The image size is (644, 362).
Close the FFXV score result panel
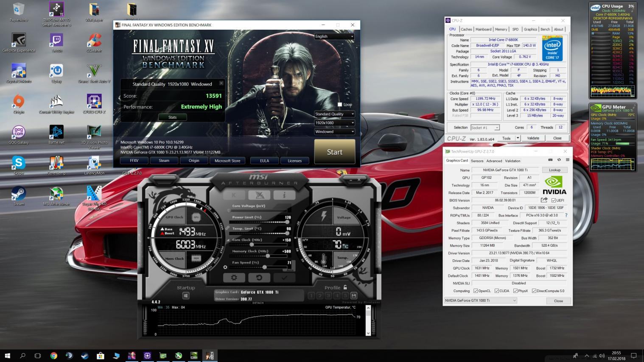(x=221, y=83)
